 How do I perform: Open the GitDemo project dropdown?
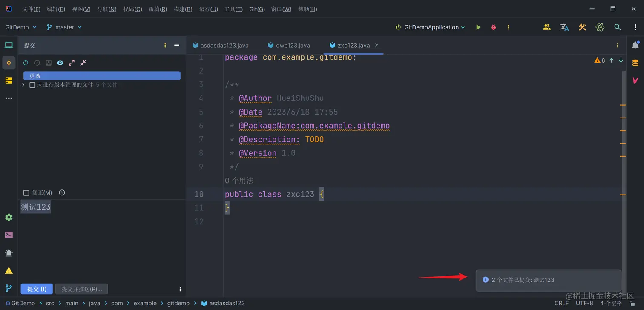tap(21, 27)
